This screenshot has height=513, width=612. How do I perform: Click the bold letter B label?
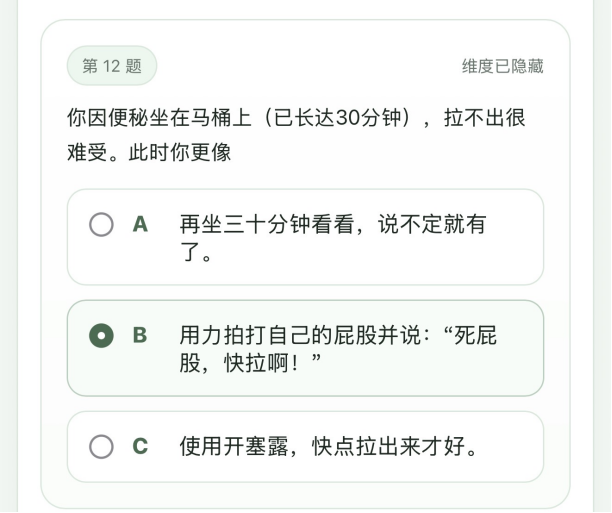[140, 335]
